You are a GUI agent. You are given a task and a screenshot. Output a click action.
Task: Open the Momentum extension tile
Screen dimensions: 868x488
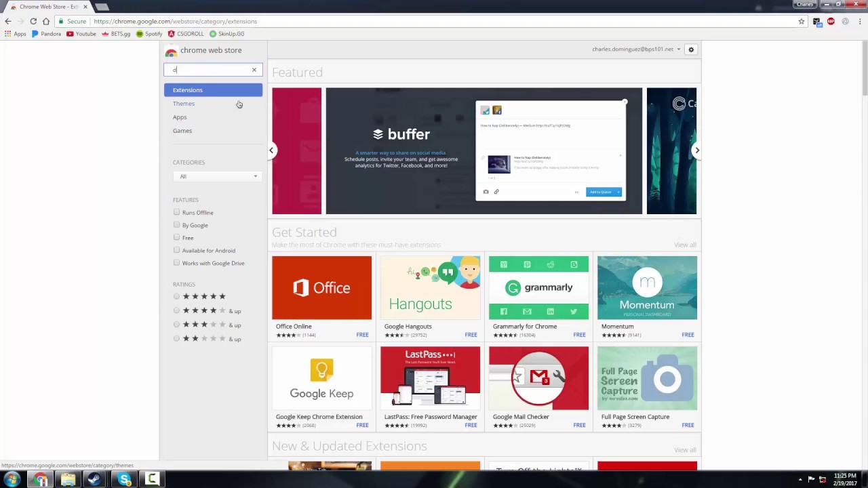[x=647, y=297]
